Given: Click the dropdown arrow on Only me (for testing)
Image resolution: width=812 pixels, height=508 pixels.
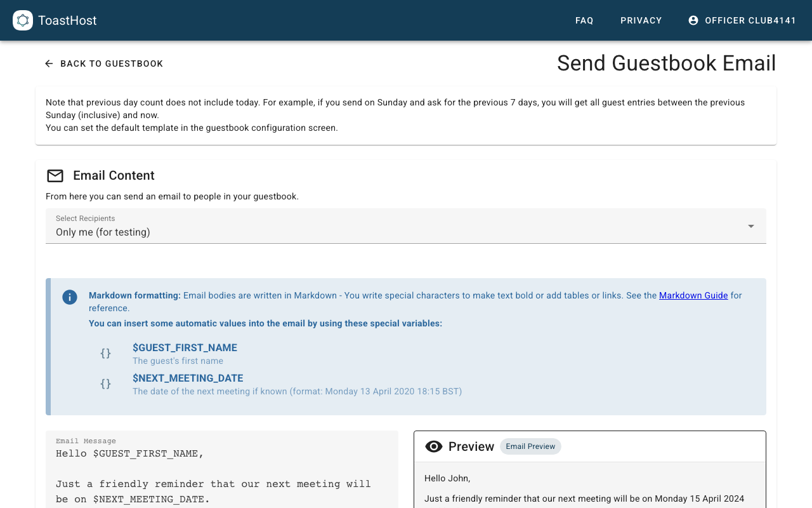Looking at the screenshot, I should point(751,225).
